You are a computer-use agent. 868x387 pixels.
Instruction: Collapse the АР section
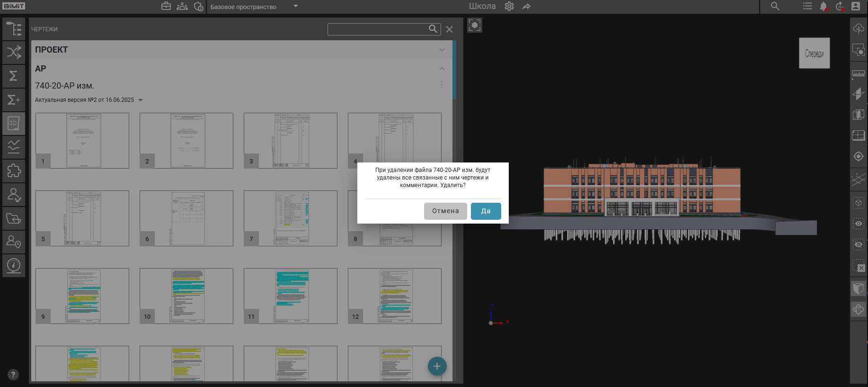442,69
